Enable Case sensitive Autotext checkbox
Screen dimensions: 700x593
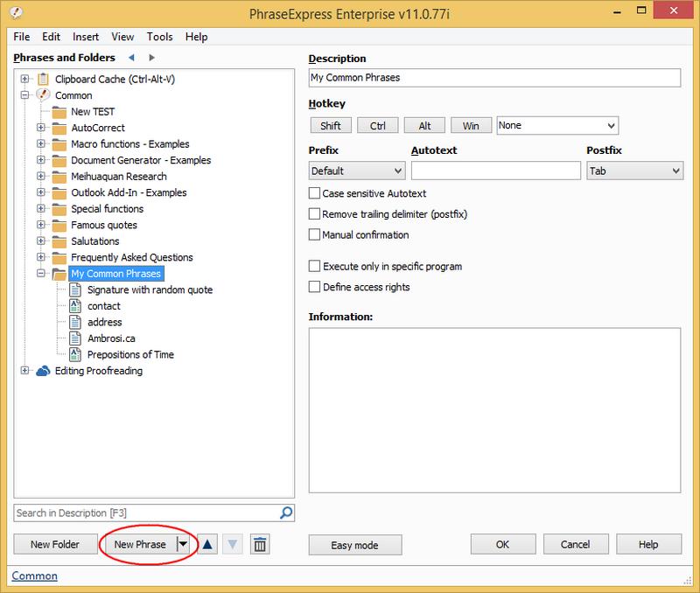(314, 193)
